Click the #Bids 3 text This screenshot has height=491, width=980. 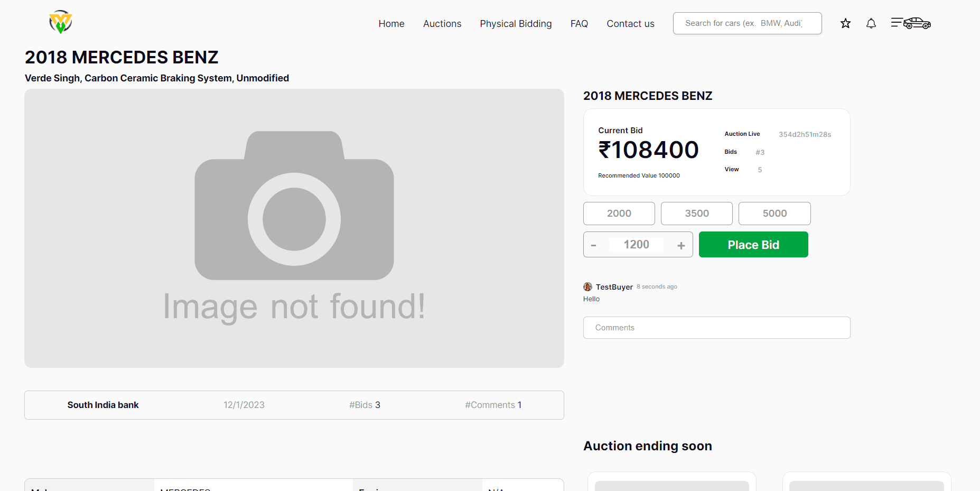(365, 405)
